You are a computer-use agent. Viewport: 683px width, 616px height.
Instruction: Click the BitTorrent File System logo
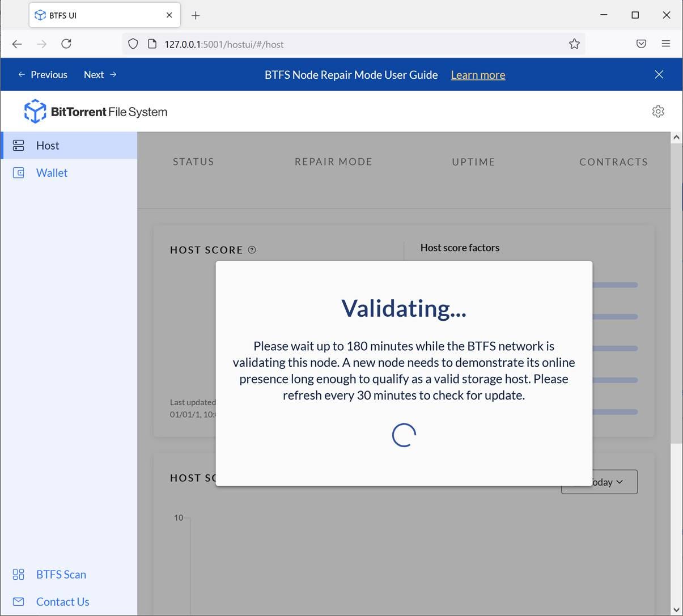click(x=96, y=111)
